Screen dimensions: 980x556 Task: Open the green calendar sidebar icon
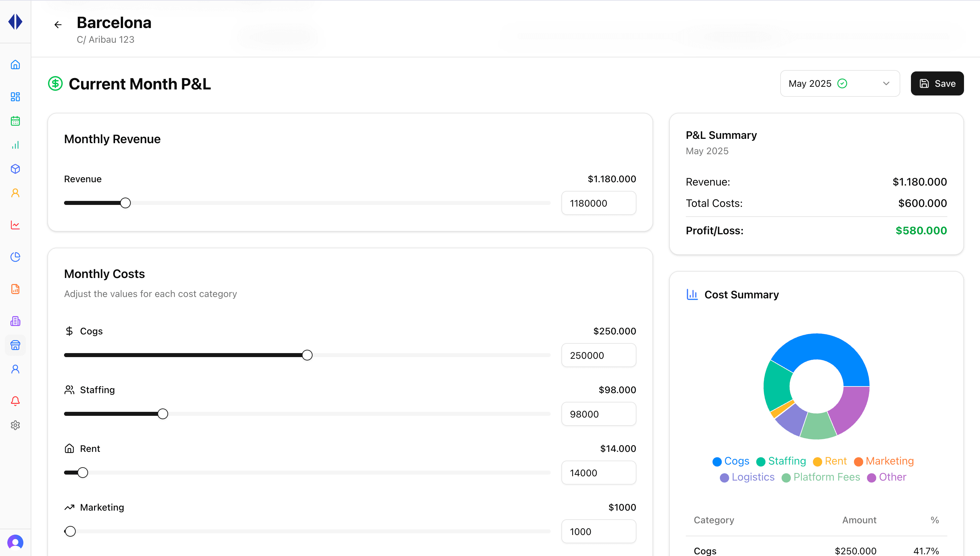tap(15, 121)
